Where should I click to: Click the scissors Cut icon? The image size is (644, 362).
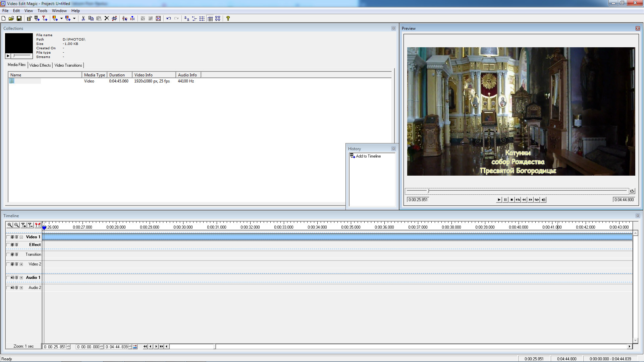coord(83,18)
